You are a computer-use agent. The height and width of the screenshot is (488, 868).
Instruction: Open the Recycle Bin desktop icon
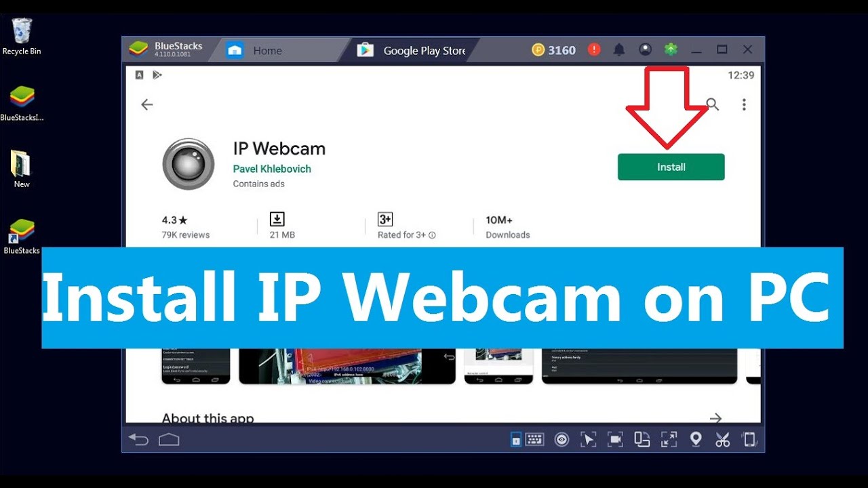click(22, 37)
